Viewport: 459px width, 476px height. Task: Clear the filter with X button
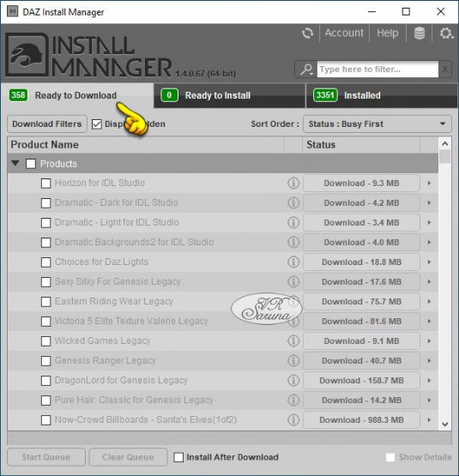coord(444,69)
